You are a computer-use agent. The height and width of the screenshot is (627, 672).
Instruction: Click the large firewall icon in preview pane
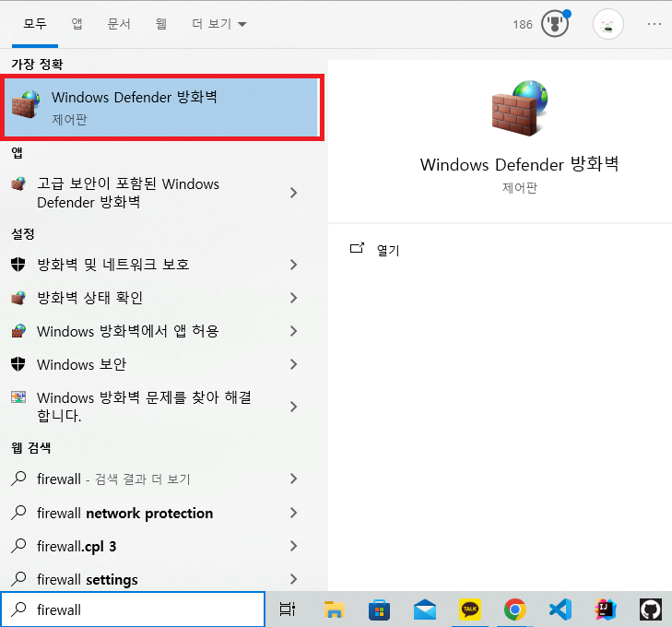[520, 108]
